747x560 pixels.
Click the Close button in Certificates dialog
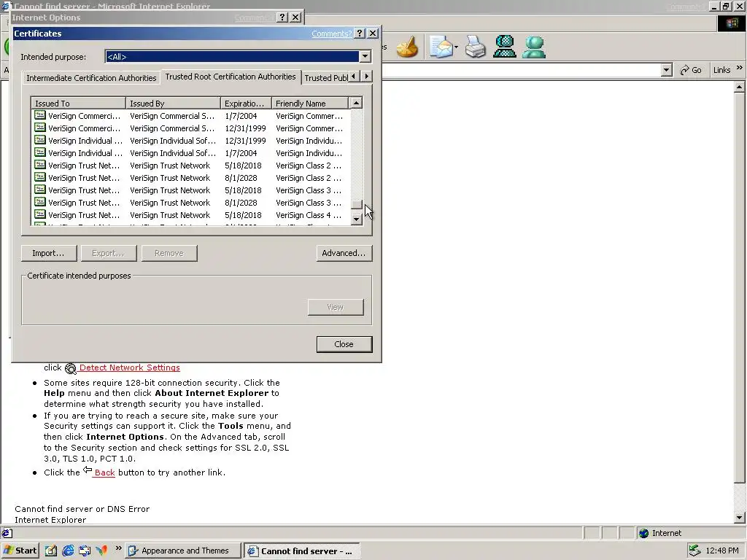[x=344, y=344]
